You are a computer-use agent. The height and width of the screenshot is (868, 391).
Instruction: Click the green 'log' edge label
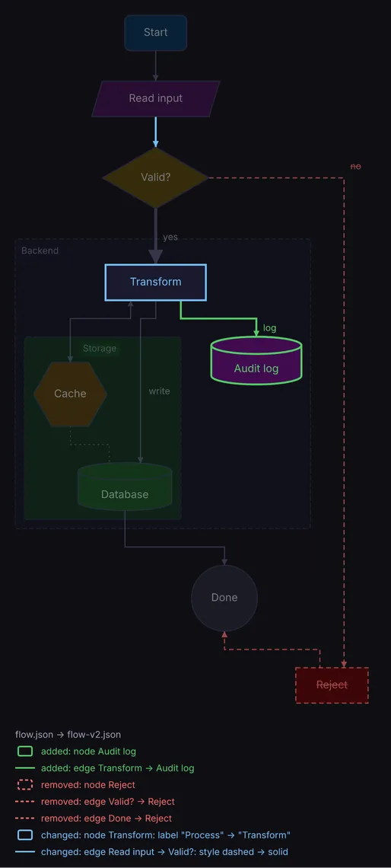click(x=269, y=328)
